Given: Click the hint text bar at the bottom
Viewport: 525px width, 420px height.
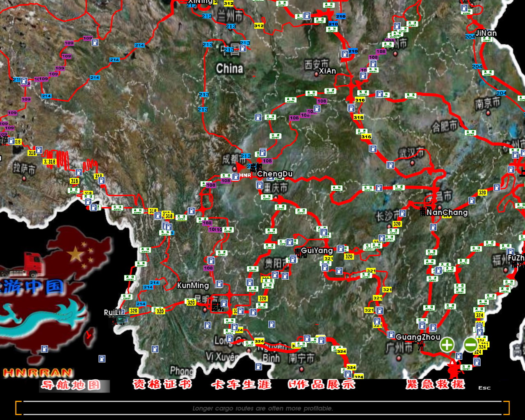Looking at the screenshot, I should 262,408.
